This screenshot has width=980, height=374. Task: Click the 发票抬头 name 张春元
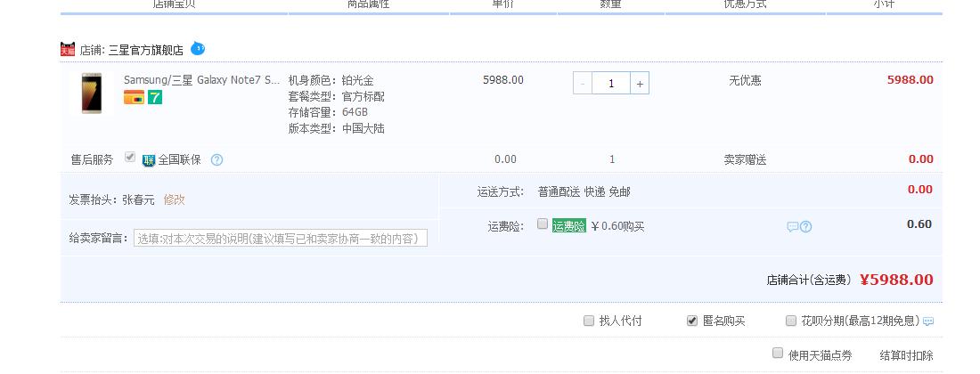pyautogui.click(x=138, y=199)
